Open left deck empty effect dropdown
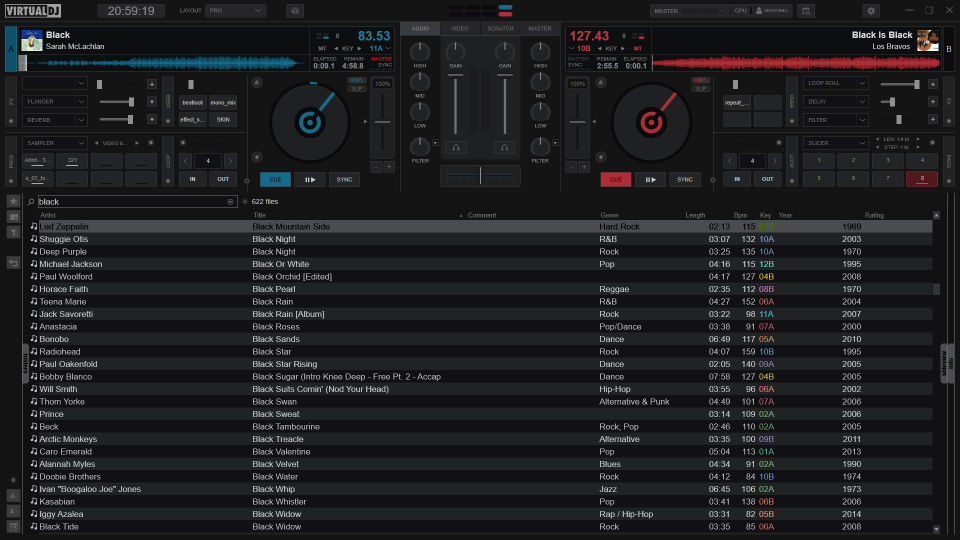The width and height of the screenshot is (960, 540). [x=54, y=83]
